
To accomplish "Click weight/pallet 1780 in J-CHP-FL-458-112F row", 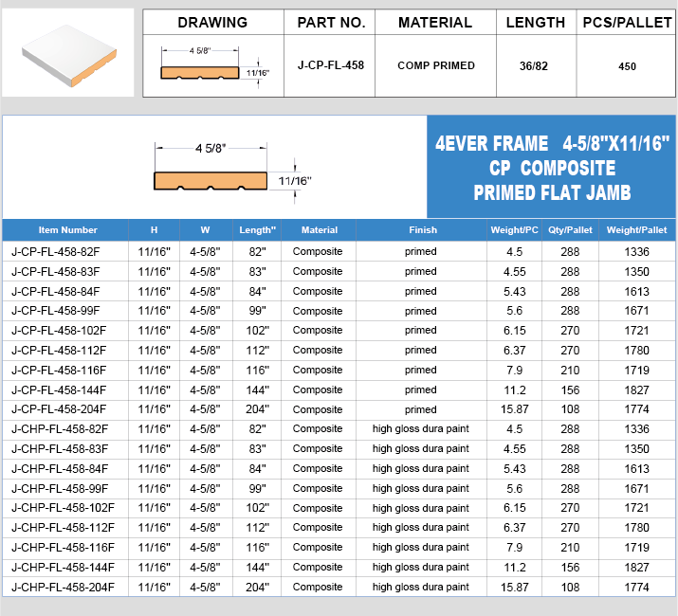I will tap(636, 528).
